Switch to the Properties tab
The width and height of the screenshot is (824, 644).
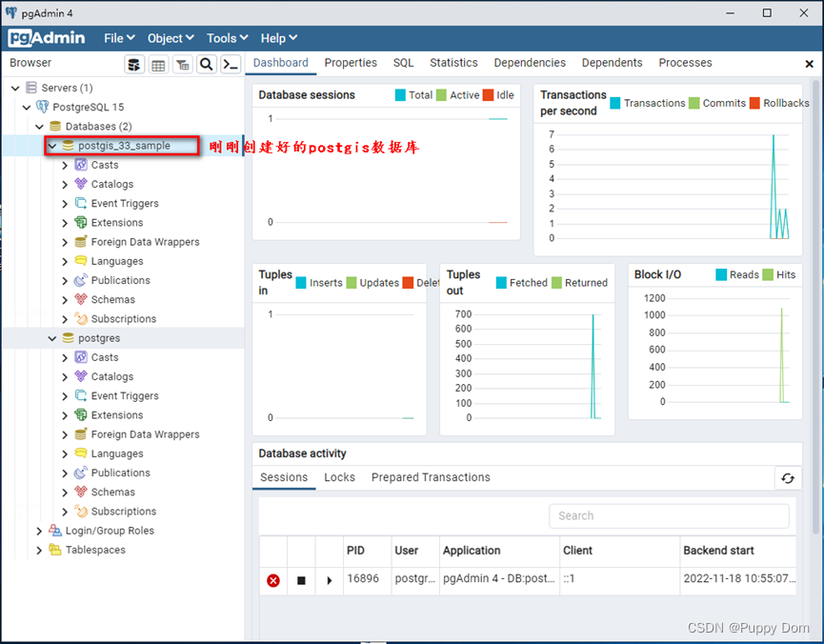[351, 63]
